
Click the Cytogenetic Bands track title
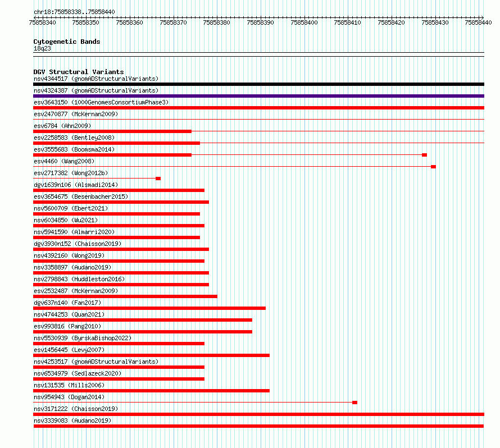pyautogui.click(x=67, y=42)
